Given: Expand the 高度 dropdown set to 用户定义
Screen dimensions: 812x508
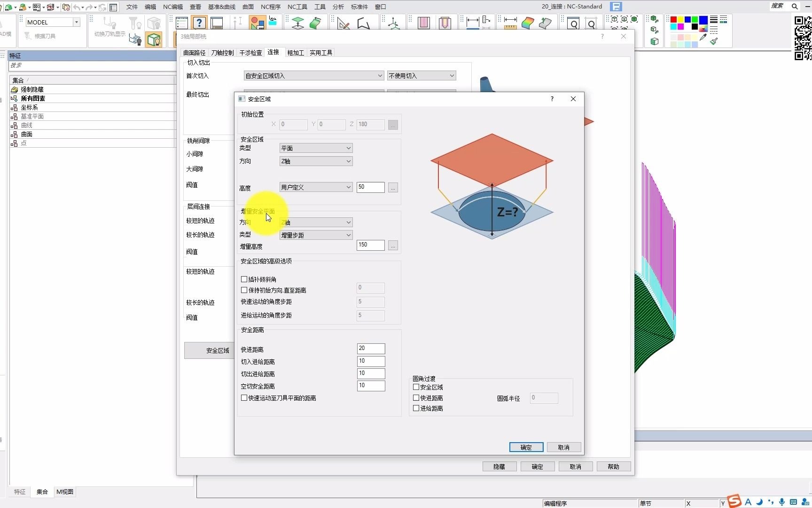Looking at the screenshot, I should [x=316, y=187].
